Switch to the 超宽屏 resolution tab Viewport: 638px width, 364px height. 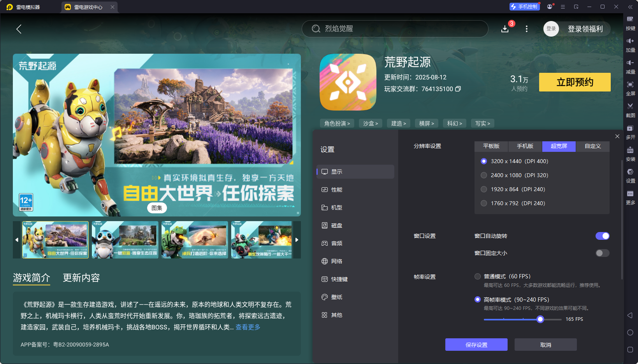559,146
